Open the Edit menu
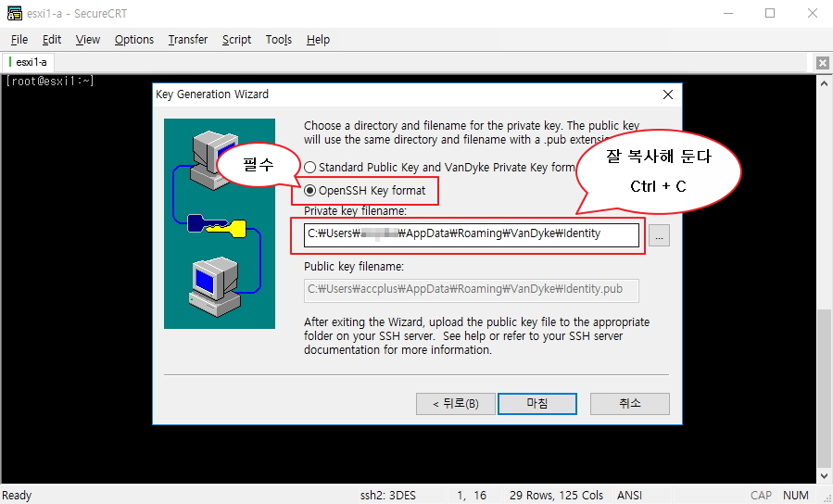The height and width of the screenshot is (504, 833). [52, 40]
